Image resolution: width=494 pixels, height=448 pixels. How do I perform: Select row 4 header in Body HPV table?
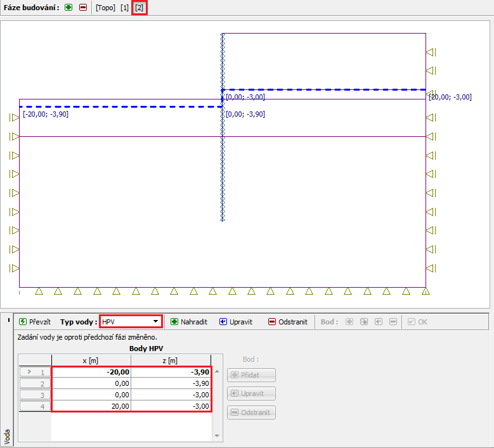35,406
